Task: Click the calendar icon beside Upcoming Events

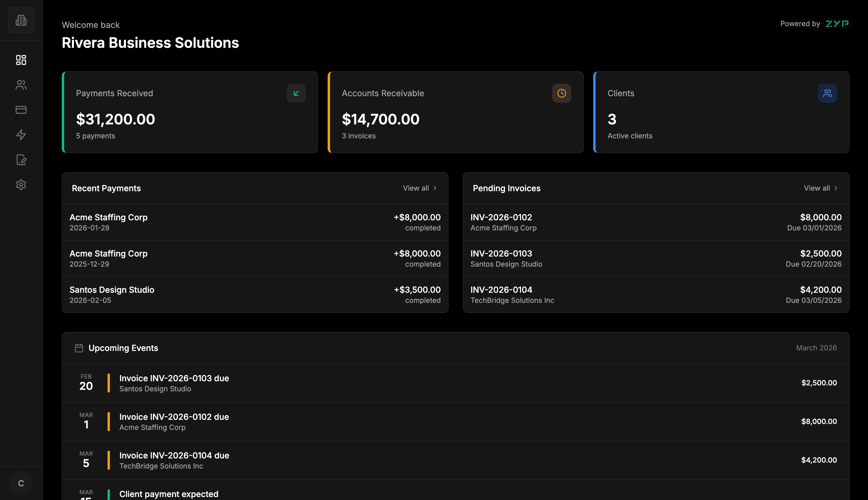Action: (x=79, y=348)
